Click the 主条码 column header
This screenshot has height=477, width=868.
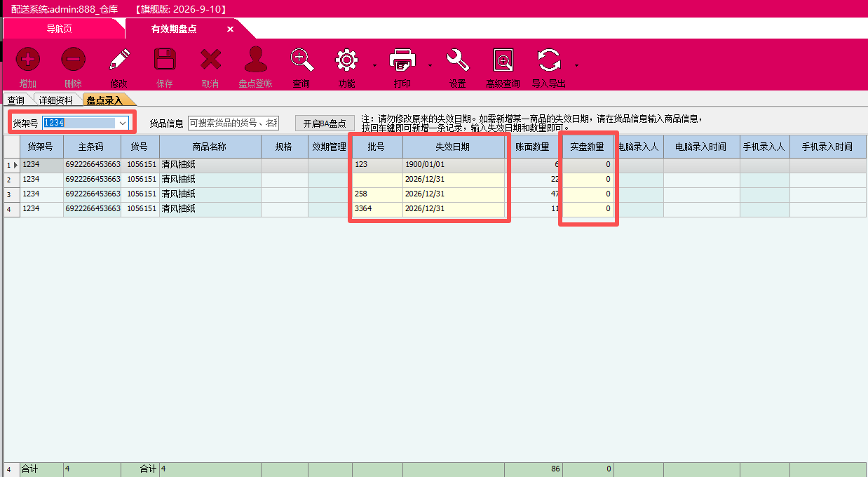(92, 147)
